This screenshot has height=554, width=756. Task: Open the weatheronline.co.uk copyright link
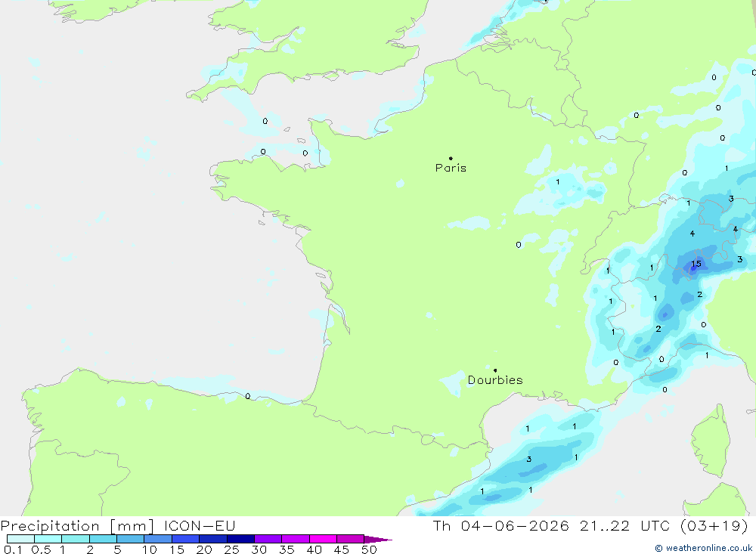pyautogui.click(x=704, y=548)
